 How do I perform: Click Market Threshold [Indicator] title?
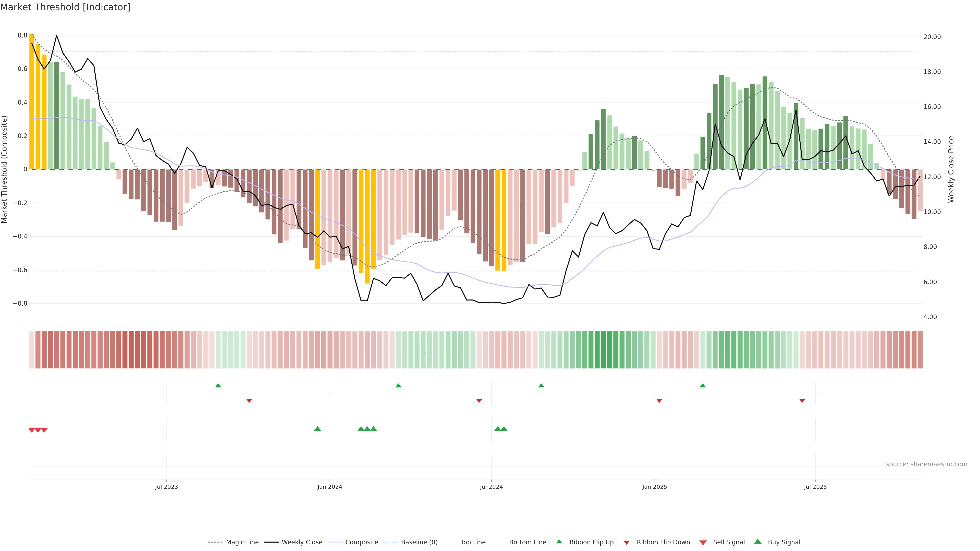(x=65, y=7)
